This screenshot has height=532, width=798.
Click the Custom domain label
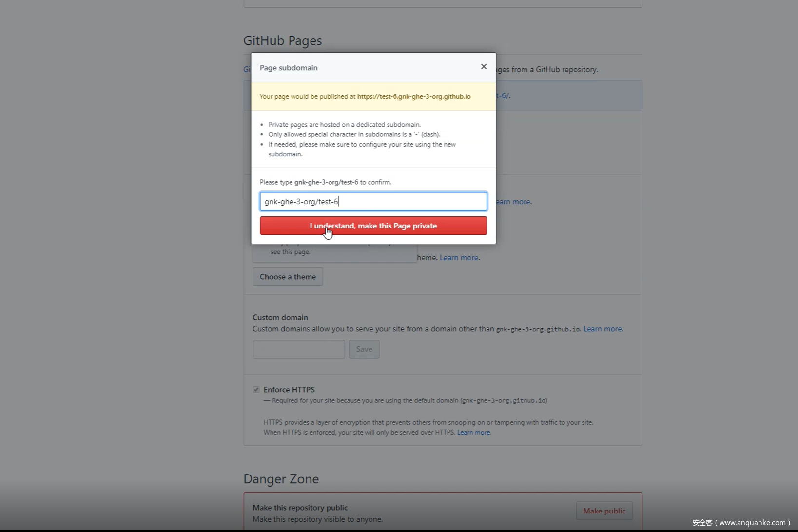click(x=280, y=317)
